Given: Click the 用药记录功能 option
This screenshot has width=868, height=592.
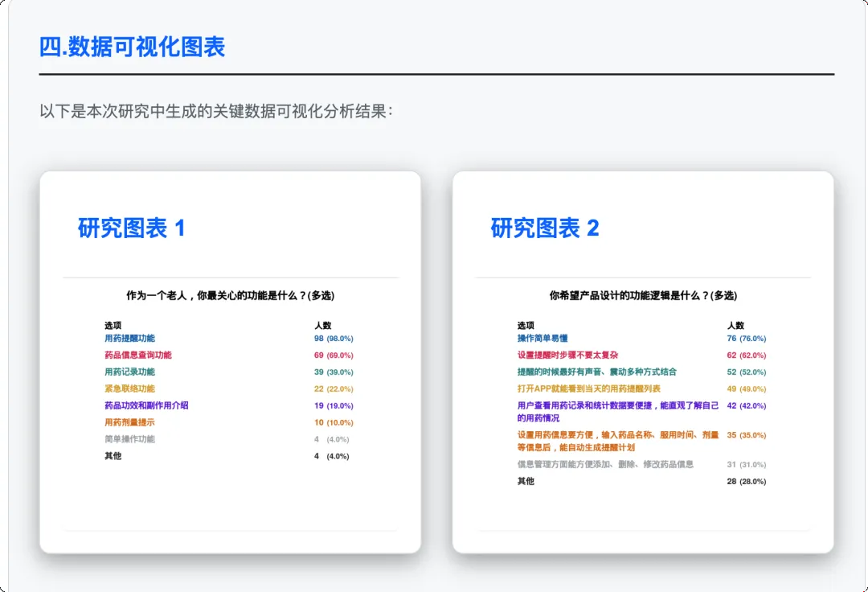Looking at the screenshot, I should (129, 372).
